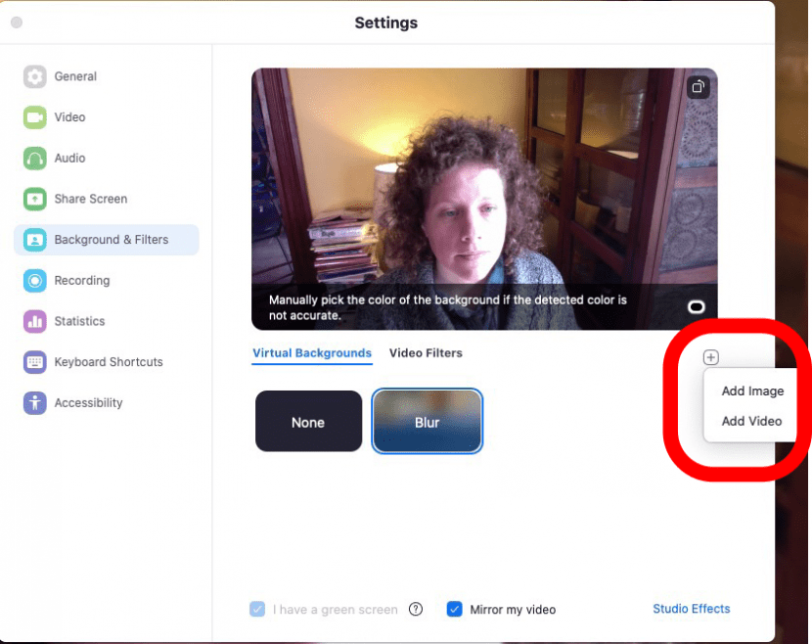The image size is (812, 644).
Task: Click the green screen help question mark
Action: 416,609
